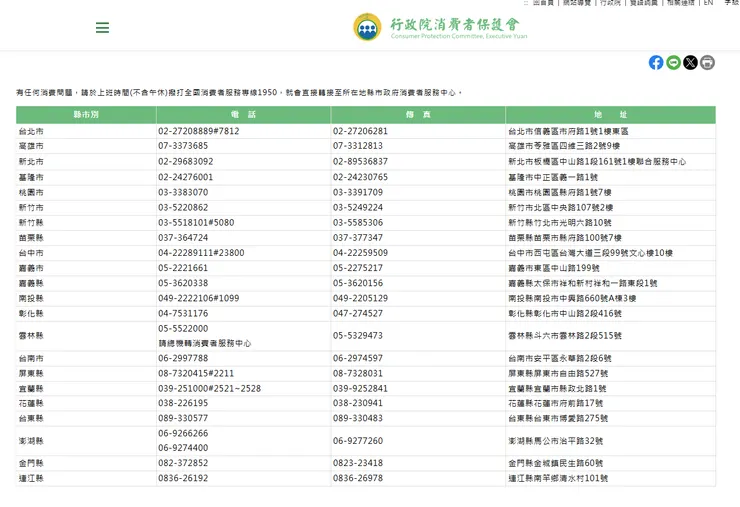This screenshot has height=507, width=740.
Task: Select the 澎湖縣 row name
Action: coord(31,441)
